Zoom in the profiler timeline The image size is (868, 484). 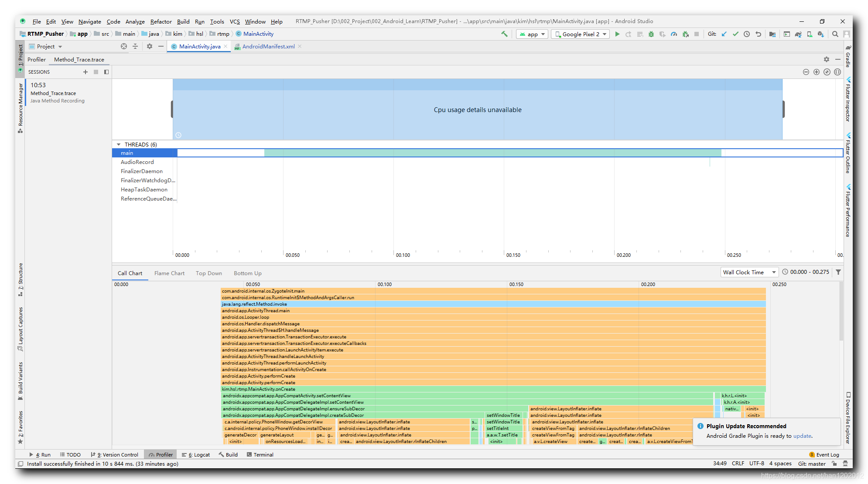[817, 72]
